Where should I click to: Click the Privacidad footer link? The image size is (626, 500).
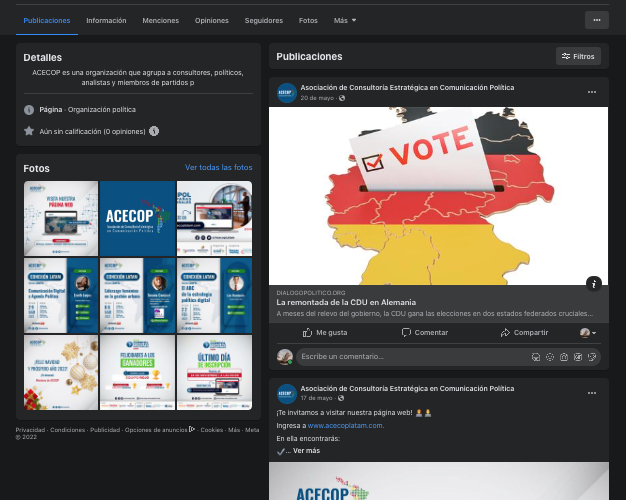point(30,430)
